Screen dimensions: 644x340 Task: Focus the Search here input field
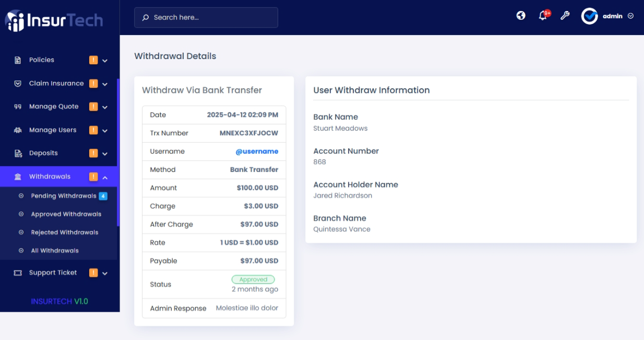tap(206, 17)
